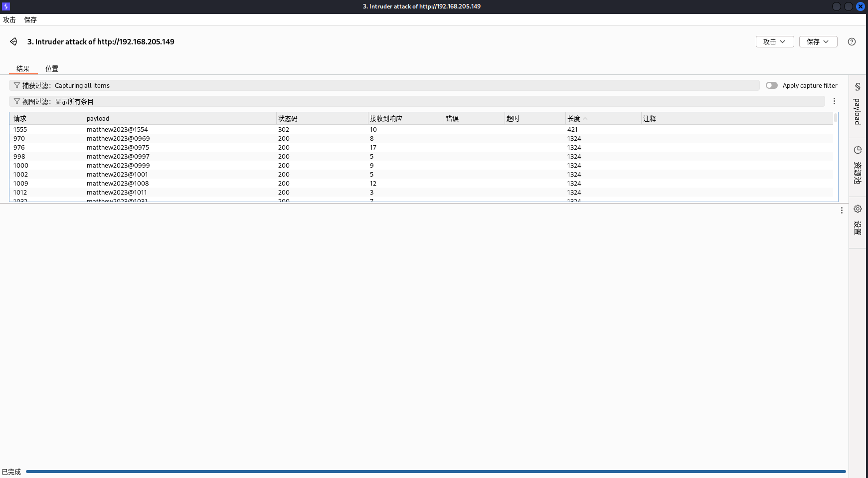Click the view filter funnel icon

click(x=17, y=101)
